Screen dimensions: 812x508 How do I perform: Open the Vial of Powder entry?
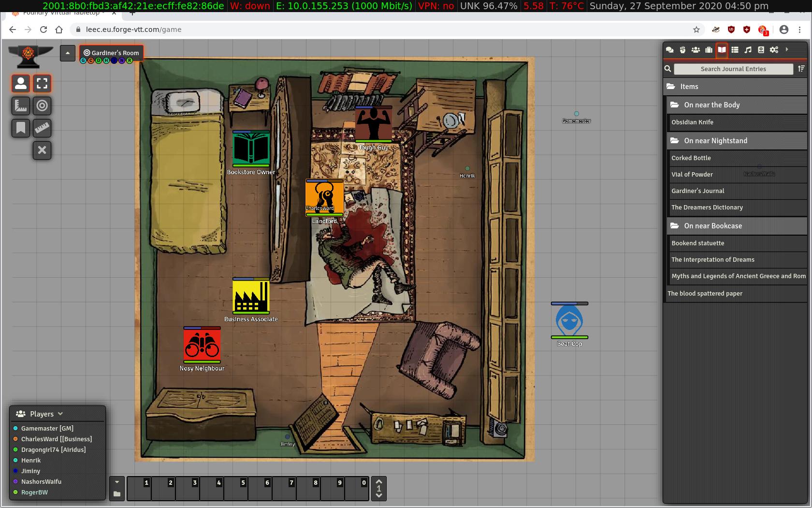click(x=737, y=175)
